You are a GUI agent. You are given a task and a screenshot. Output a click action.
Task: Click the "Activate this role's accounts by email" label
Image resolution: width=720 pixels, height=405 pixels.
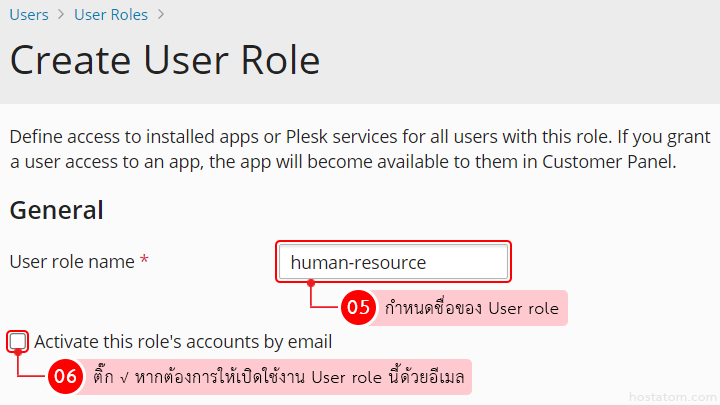point(183,342)
